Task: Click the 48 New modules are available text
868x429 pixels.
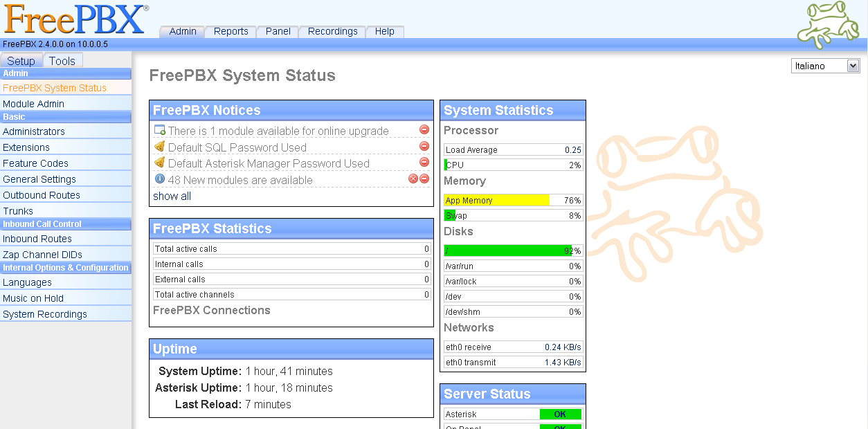Action: 240,180
